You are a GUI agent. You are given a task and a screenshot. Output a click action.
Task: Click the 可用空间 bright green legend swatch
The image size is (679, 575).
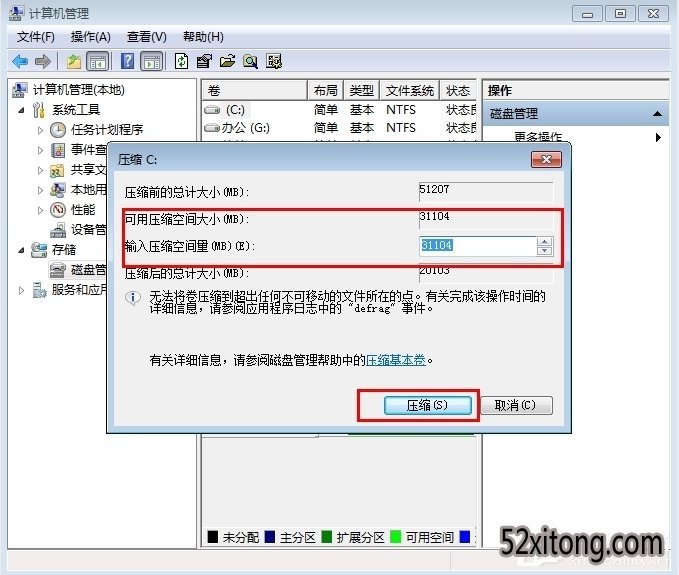pos(395,537)
